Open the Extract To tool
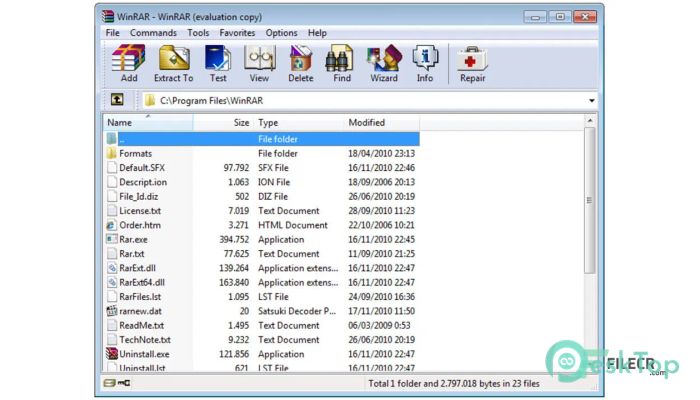The width and height of the screenshot is (700, 400). point(174,63)
